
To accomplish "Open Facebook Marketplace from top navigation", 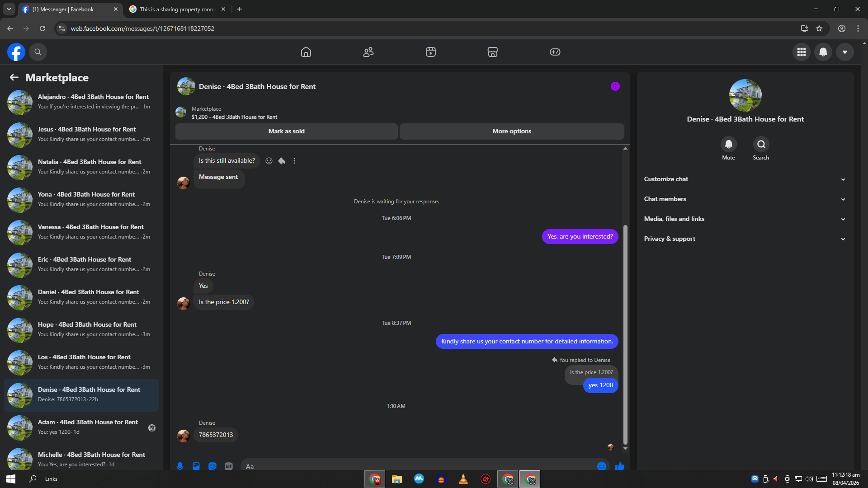I will point(492,52).
